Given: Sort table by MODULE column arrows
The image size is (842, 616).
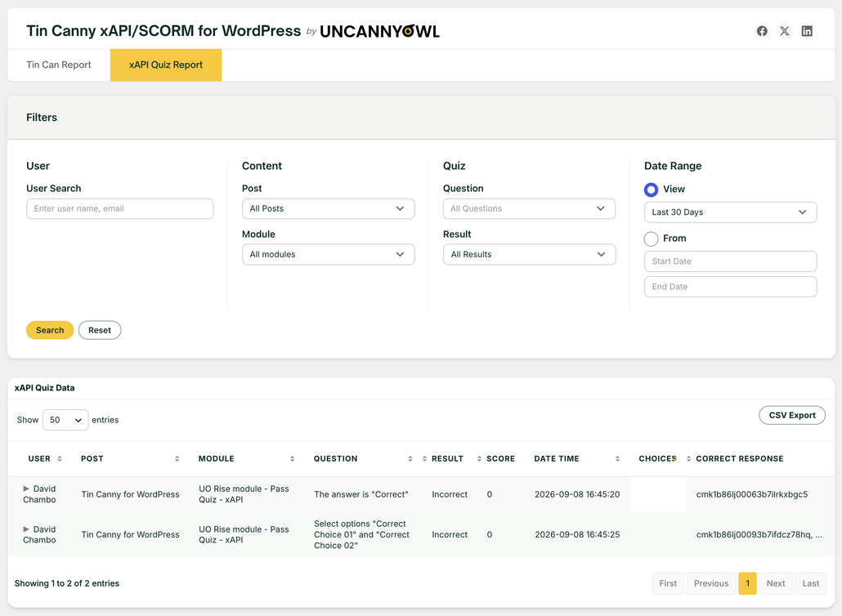Looking at the screenshot, I should click(x=292, y=459).
